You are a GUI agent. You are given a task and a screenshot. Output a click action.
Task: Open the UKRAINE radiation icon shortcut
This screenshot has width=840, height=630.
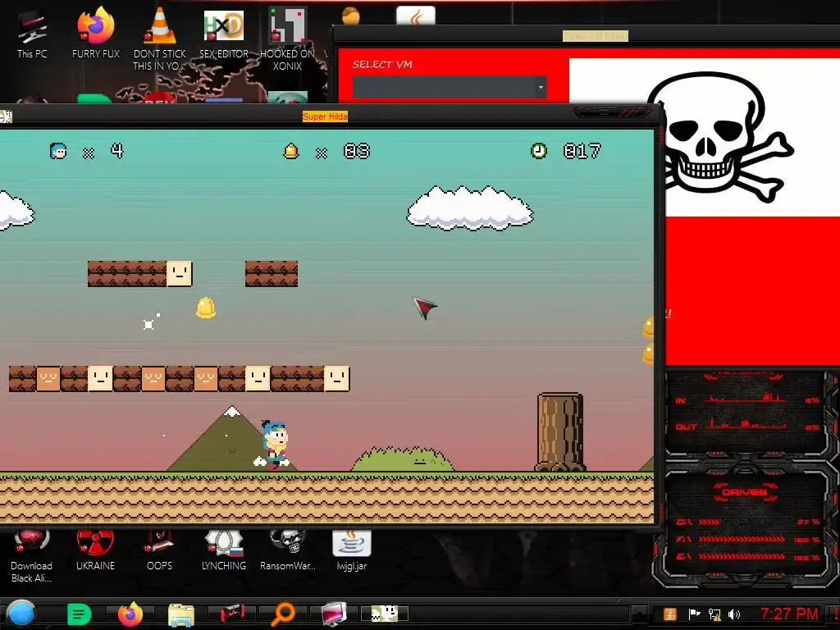coord(95,550)
